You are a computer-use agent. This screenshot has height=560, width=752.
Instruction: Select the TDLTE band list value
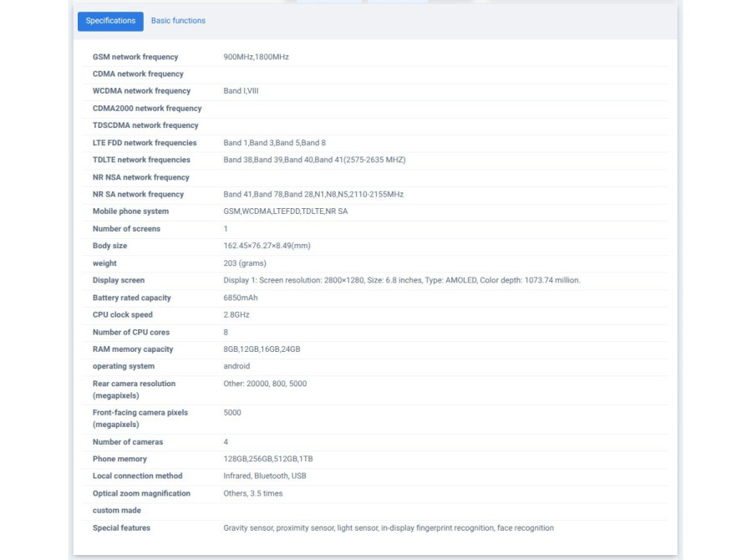click(314, 160)
